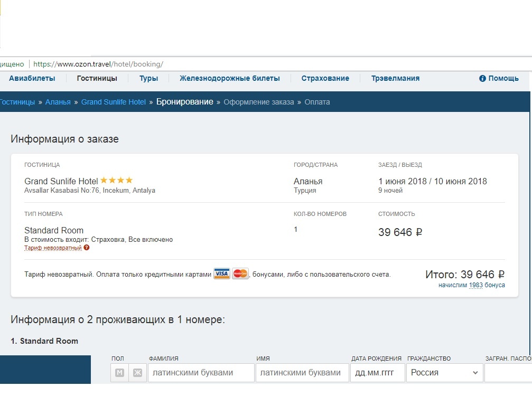
Task: Click the Оплата breadcrumb step
Action: pyautogui.click(x=317, y=102)
